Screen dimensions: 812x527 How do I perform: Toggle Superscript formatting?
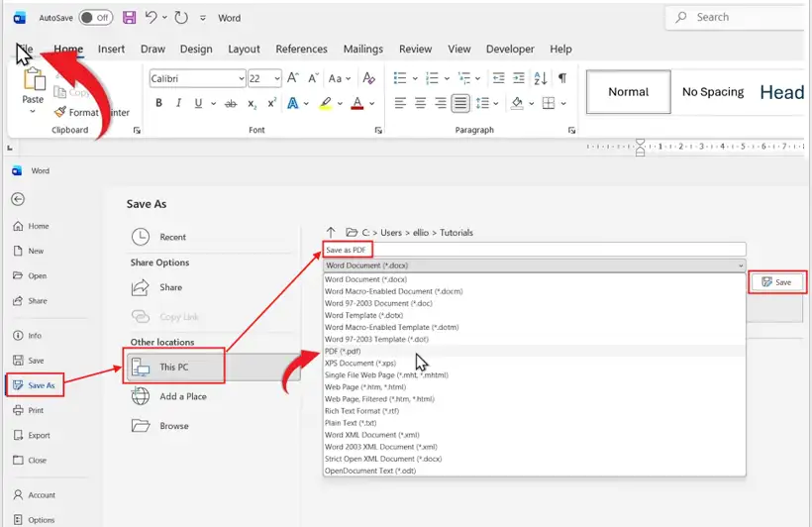tap(271, 103)
